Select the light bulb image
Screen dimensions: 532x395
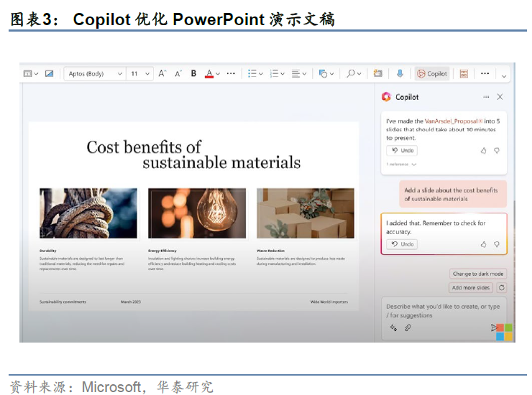tap(197, 213)
